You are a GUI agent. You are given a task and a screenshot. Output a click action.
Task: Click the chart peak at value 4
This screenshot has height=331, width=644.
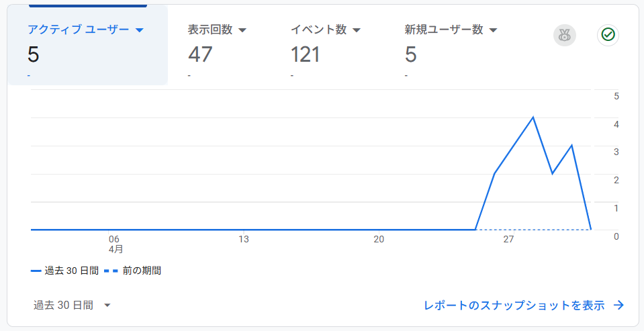pyautogui.click(x=533, y=118)
